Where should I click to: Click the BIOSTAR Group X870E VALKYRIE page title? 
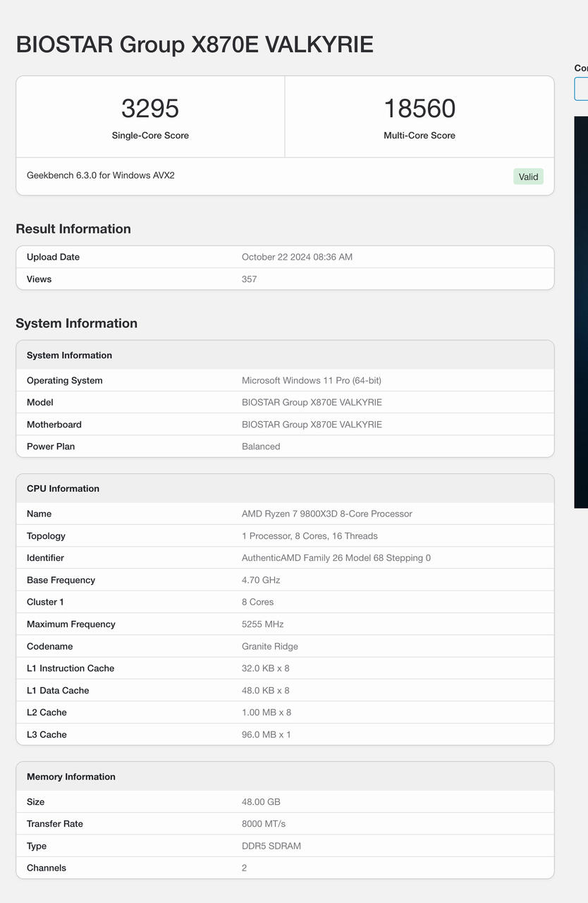click(x=195, y=44)
